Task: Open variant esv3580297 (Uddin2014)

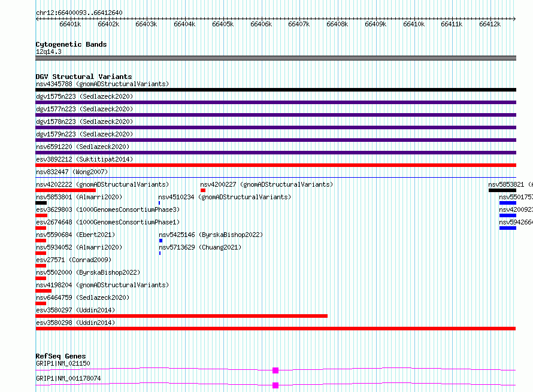Action: click(75, 310)
